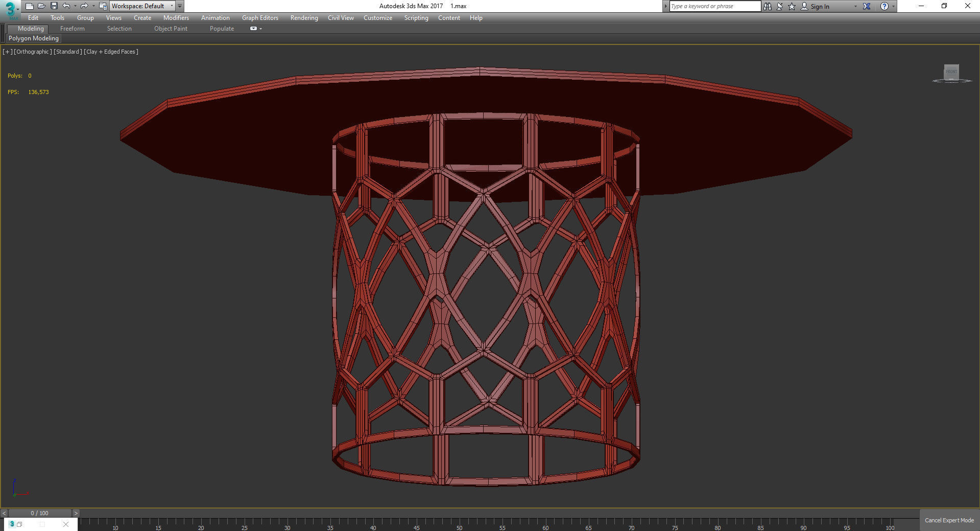Viewport: 980px width, 531px height.
Task: Open Favorites star icon
Action: 792,6
